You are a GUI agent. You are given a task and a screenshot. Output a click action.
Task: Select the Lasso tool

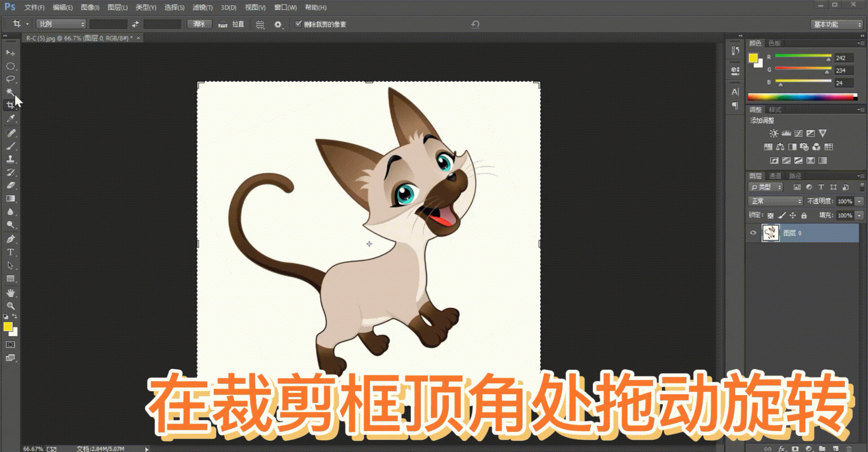pos(10,79)
